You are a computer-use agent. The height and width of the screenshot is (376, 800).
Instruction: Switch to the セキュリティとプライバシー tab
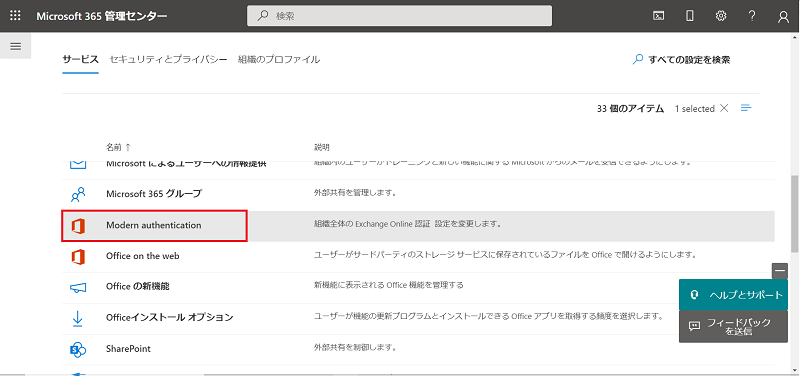coord(168,60)
